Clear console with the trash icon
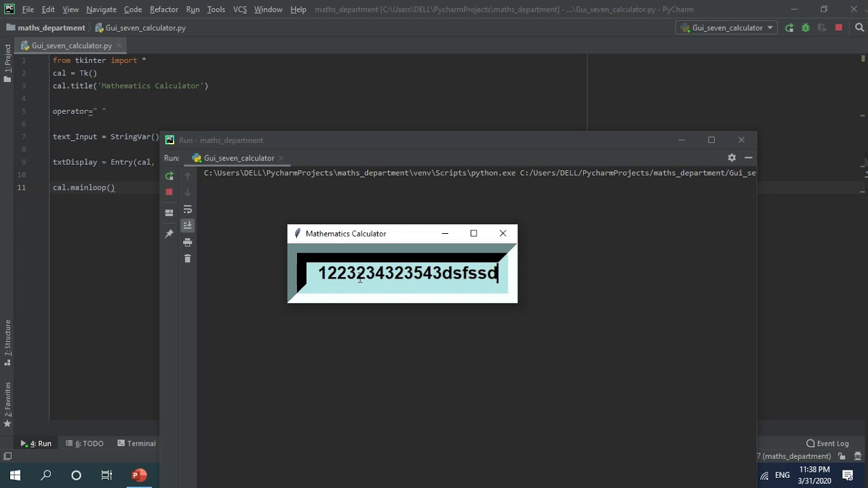 (x=188, y=258)
